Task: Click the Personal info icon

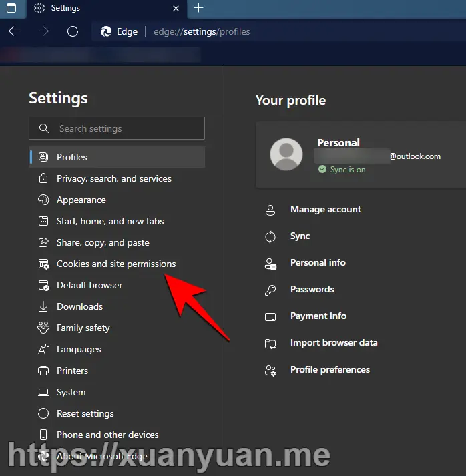Action: pos(270,263)
